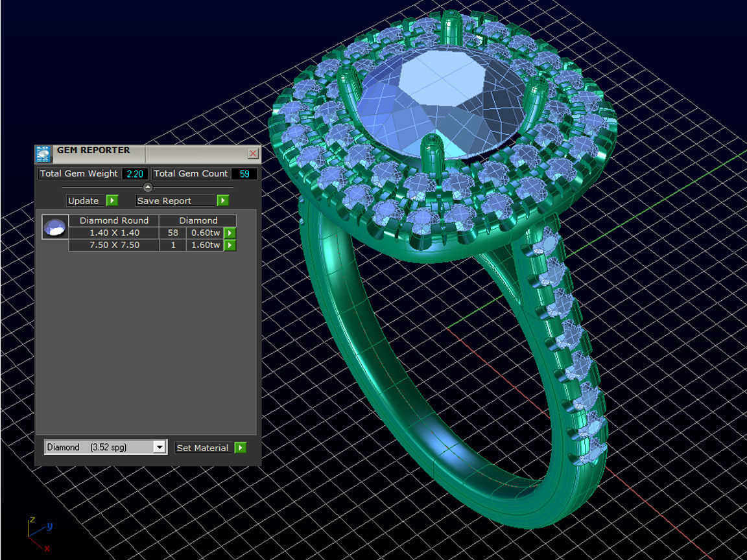Click the green arrow for the 1.60tw row
The image size is (747, 560).
coord(230,245)
